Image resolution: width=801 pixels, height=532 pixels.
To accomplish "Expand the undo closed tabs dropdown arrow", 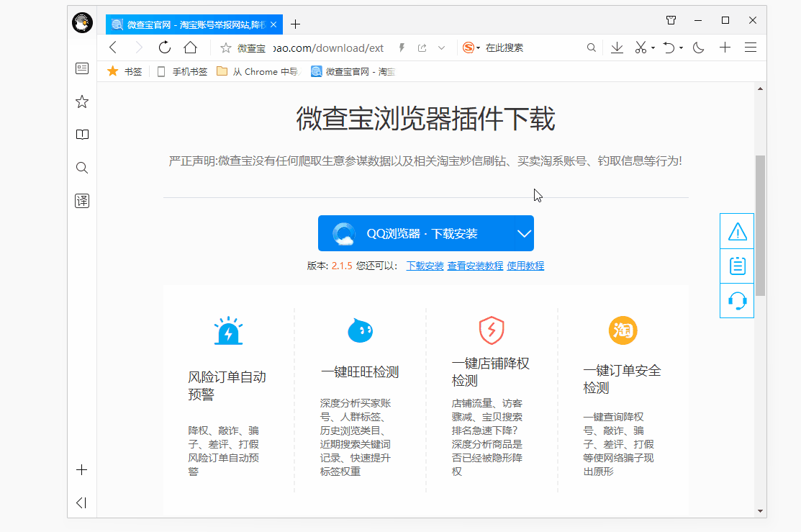I will (681, 48).
